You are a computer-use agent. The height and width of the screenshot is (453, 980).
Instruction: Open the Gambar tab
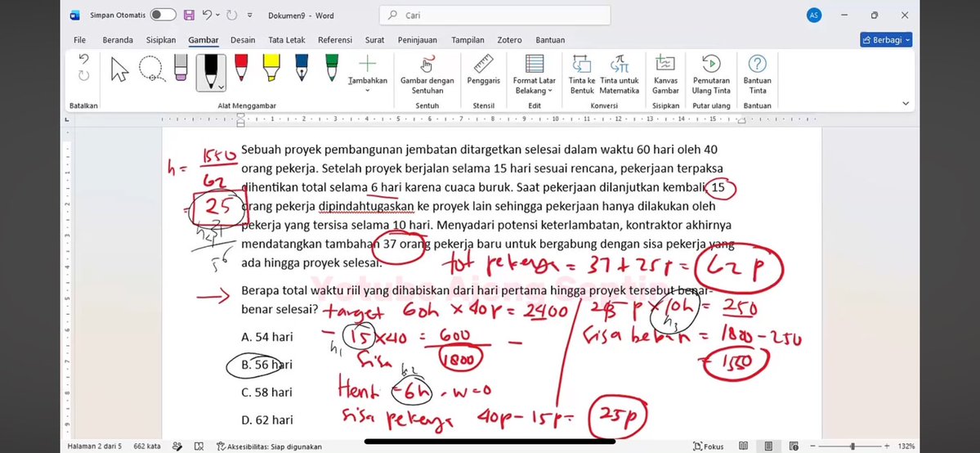tap(204, 40)
